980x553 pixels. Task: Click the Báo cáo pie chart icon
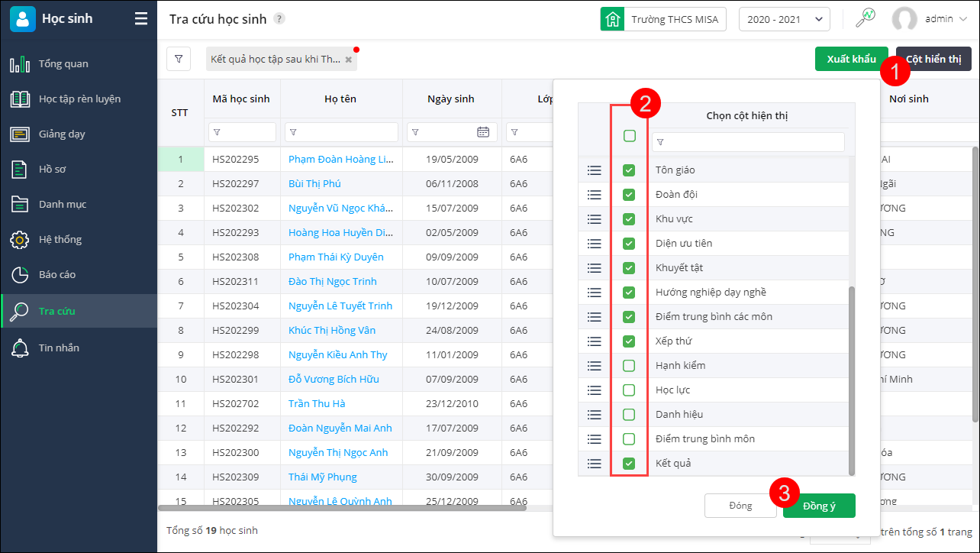click(20, 274)
